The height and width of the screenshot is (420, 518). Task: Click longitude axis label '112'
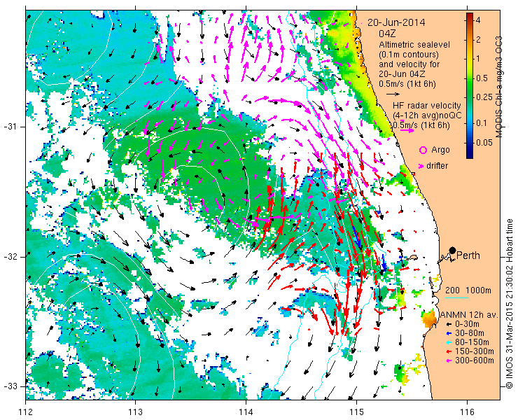point(26,412)
